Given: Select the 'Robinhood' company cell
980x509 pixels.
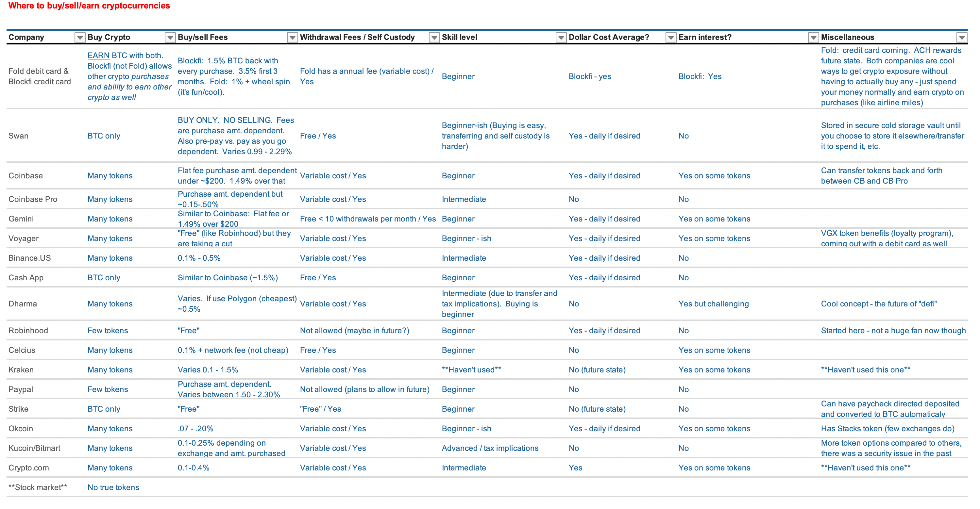Looking at the screenshot, I should click(x=28, y=331).
